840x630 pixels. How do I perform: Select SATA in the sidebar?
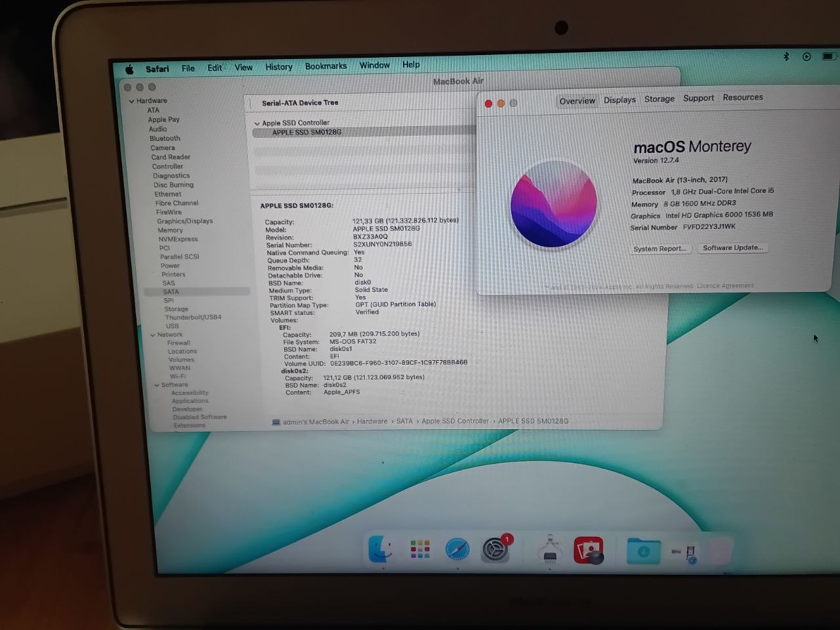click(x=171, y=292)
